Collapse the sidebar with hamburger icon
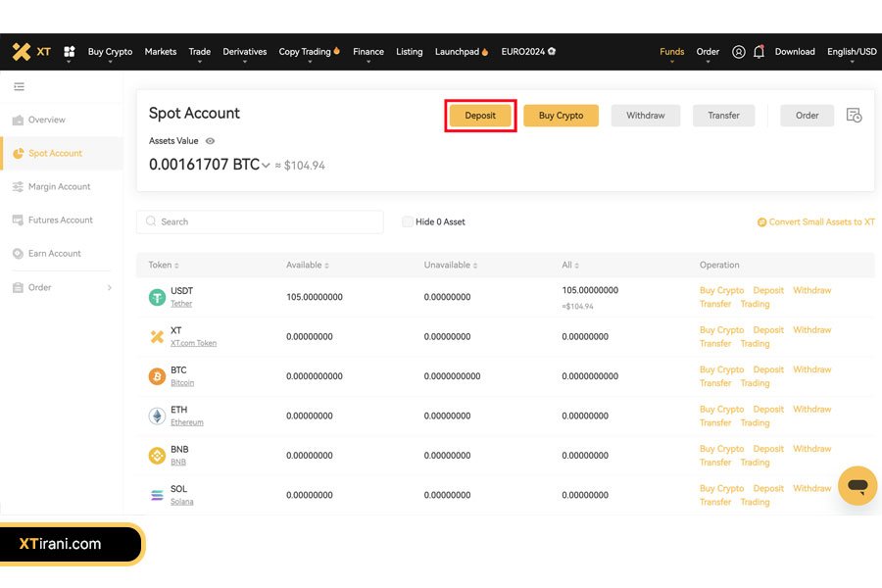This screenshot has width=882, height=588. pyautogui.click(x=19, y=87)
